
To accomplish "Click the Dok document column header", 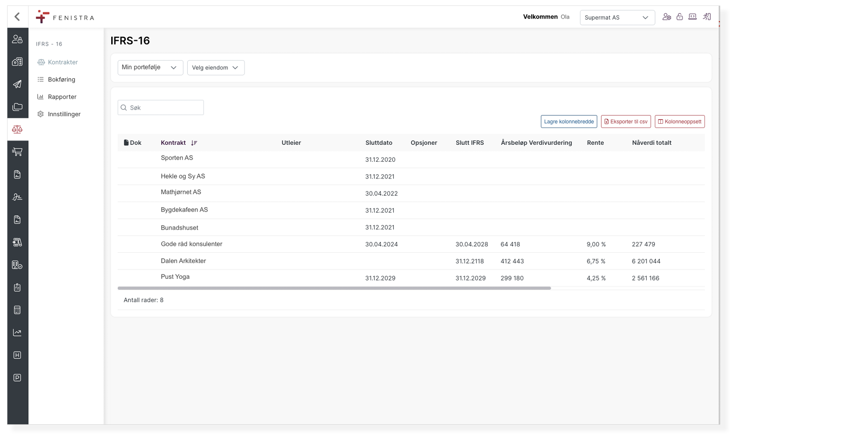I will click(132, 143).
